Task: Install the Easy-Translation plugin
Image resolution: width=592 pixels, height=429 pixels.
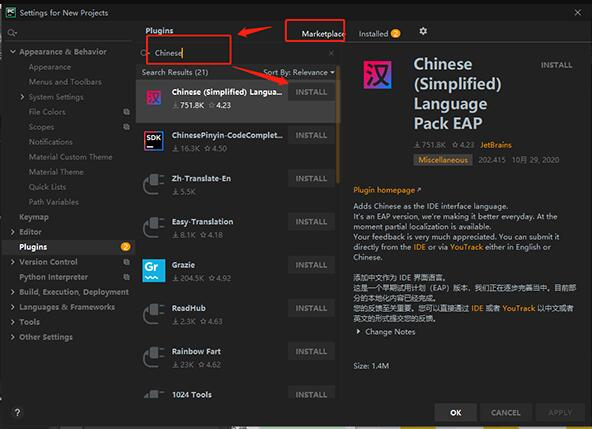Action: click(311, 222)
